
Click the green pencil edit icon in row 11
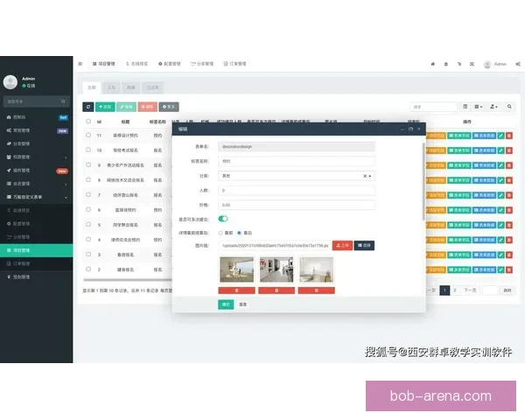click(x=500, y=136)
